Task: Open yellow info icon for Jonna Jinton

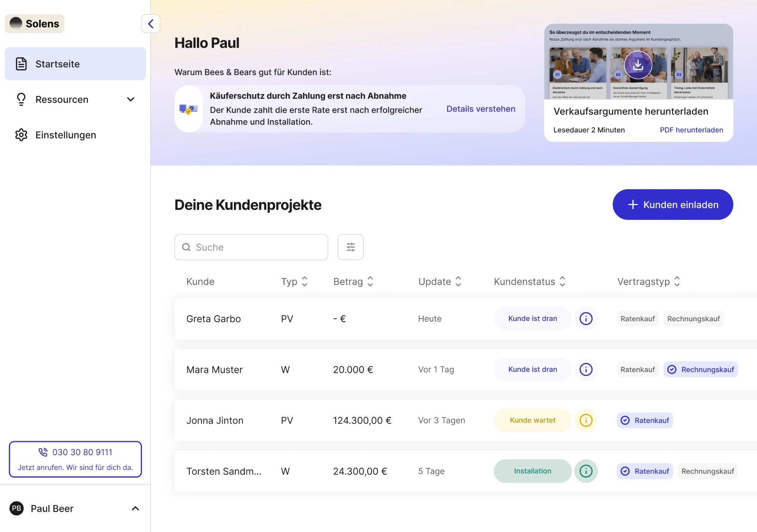Action: coord(586,420)
